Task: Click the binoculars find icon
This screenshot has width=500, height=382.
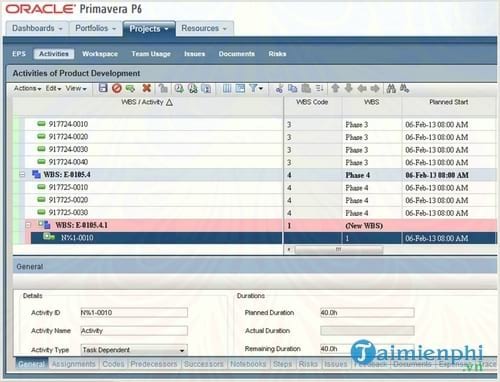Action: pyautogui.click(x=391, y=88)
